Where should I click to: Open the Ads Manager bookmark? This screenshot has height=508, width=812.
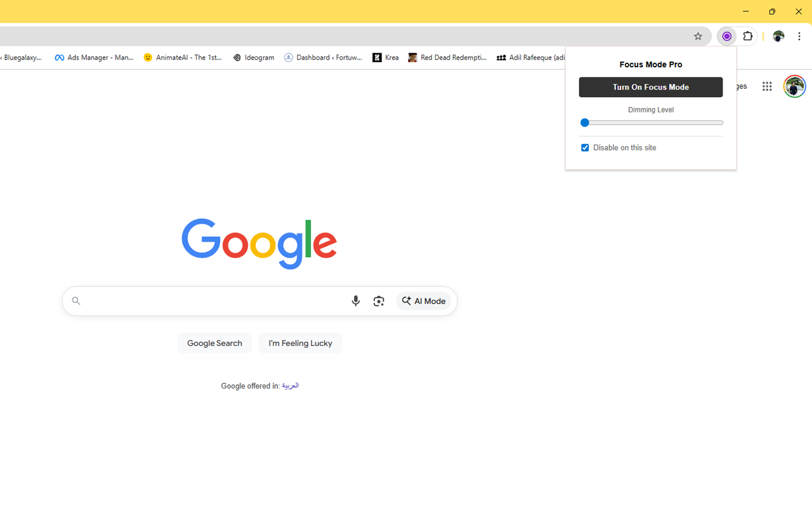click(x=94, y=57)
